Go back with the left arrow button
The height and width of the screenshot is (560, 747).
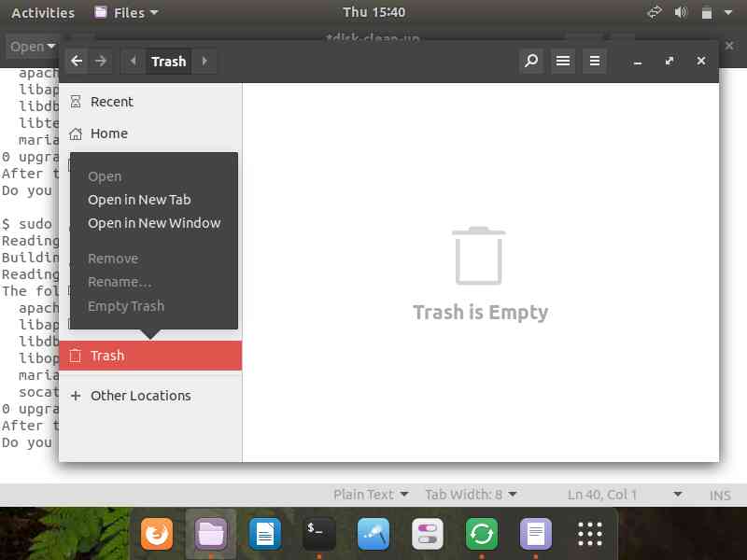pyautogui.click(x=77, y=62)
